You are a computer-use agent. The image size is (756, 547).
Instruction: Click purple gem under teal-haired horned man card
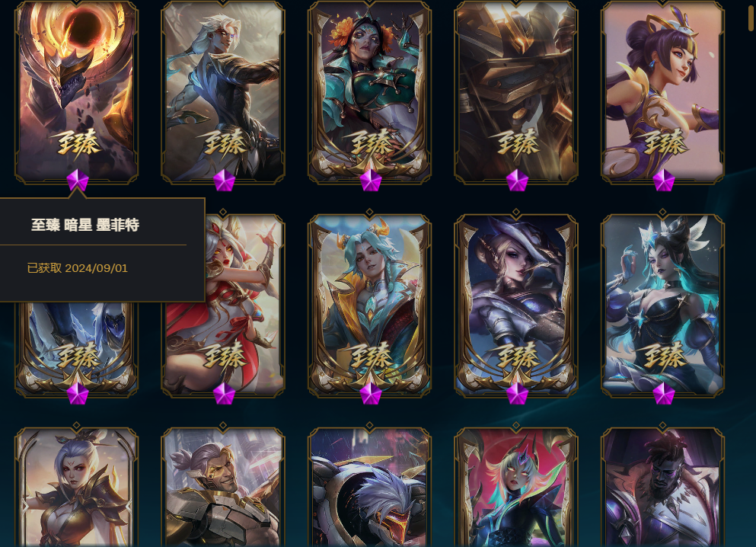tap(371, 394)
